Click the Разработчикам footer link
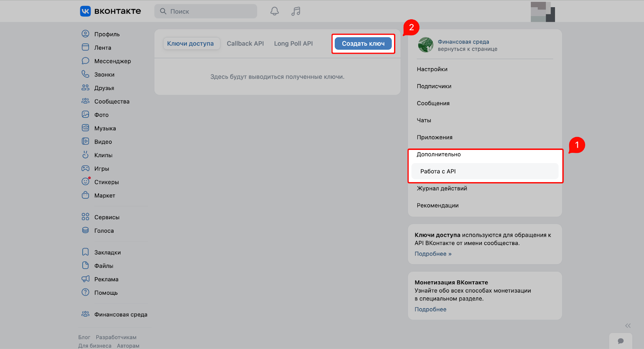This screenshot has width=644, height=349. (x=116, y=337)
